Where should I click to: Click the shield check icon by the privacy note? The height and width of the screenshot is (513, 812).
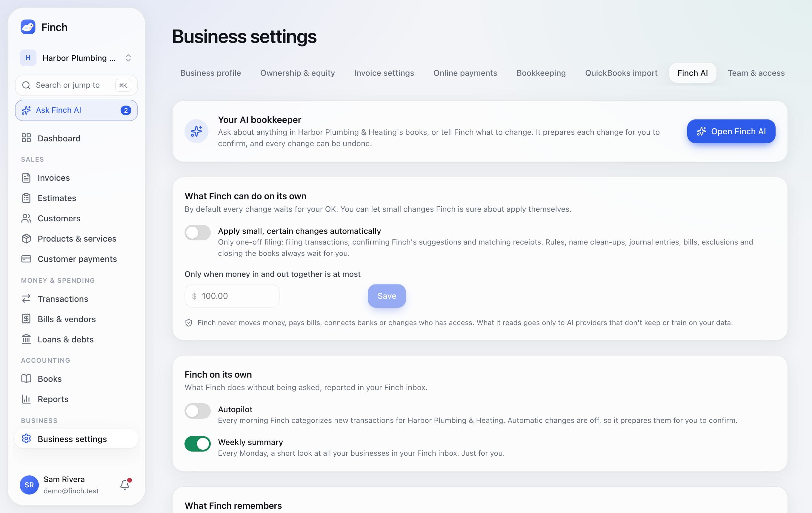coord(189,323)
